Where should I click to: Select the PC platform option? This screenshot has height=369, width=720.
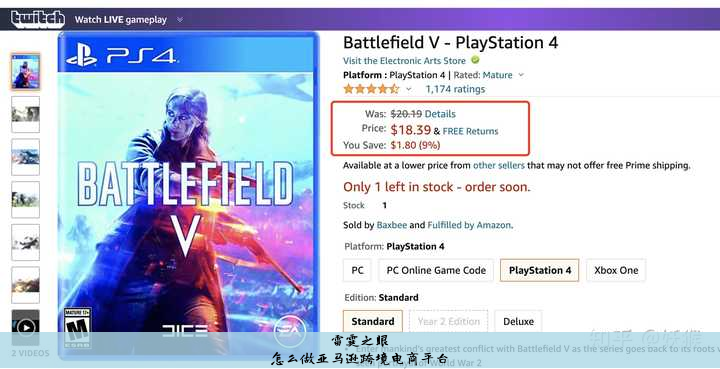(x=357, y=270)
